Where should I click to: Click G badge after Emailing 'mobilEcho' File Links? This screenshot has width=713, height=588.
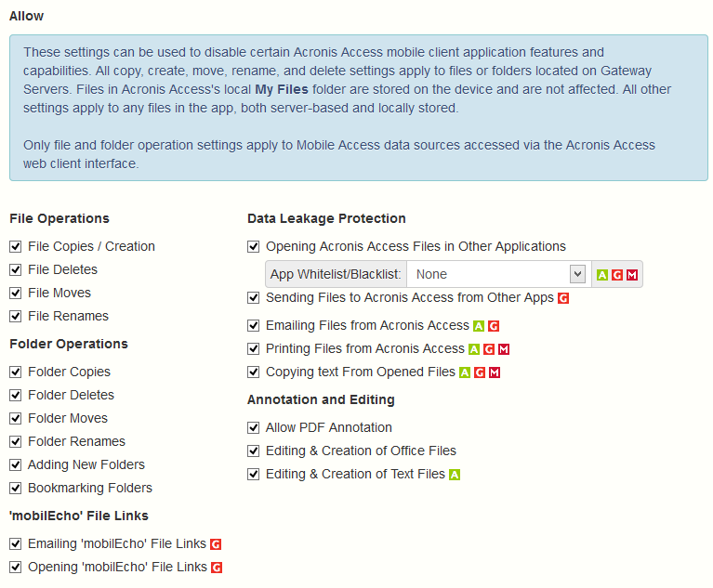pyautogui.click(x=216, y=544)
